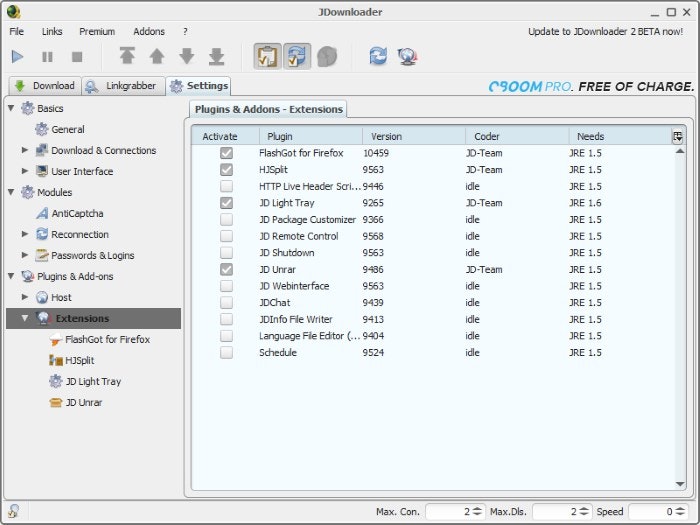Move selection down with the down arrow icon
This screenshot has height=525, width=700.
point(187,56)
